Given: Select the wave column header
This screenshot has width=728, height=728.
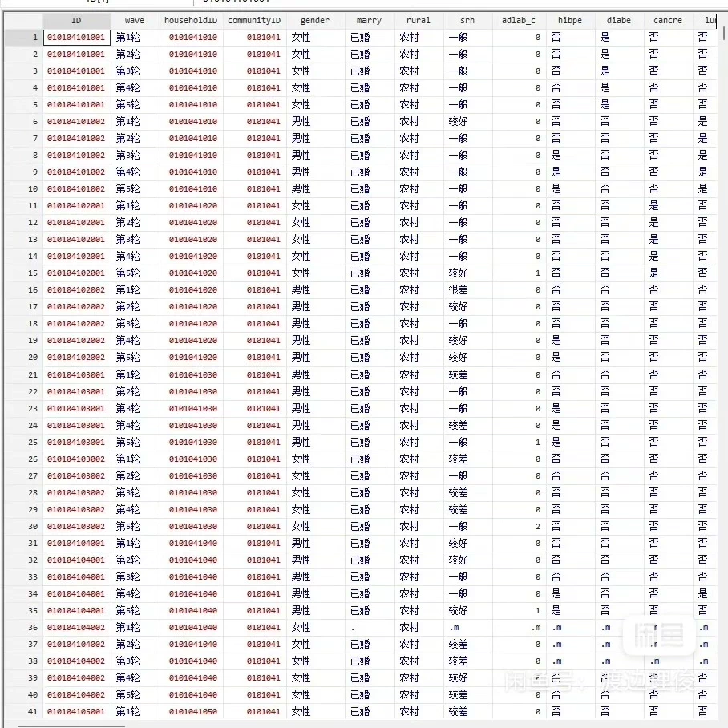Looking at the screenshot, I should [x=135, y=20].
